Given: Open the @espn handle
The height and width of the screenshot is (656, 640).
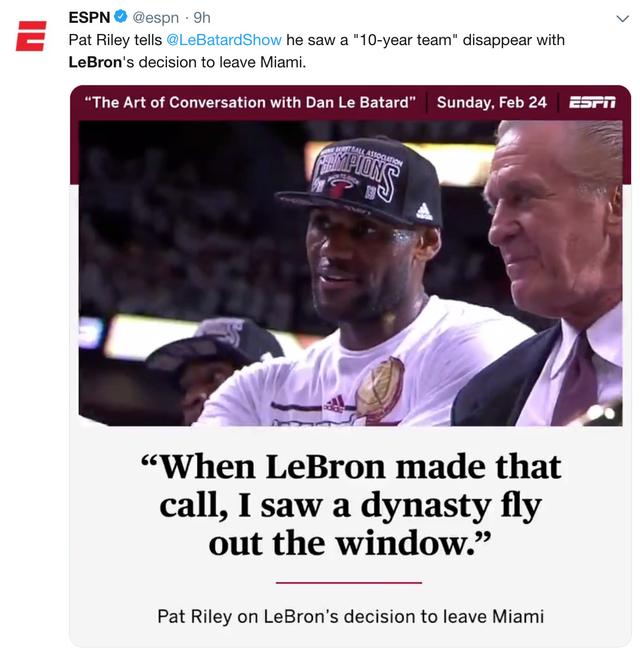Looking at the screenshot, I should [156, 18].
